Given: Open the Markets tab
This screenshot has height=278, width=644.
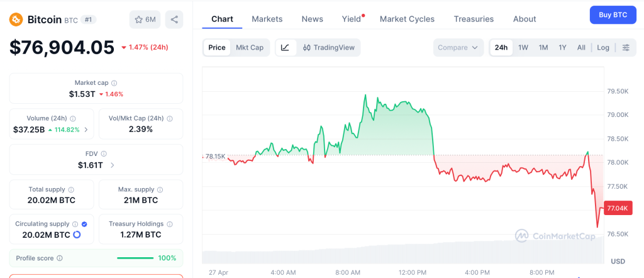Looking at the screenshot, I should [267, 19].
